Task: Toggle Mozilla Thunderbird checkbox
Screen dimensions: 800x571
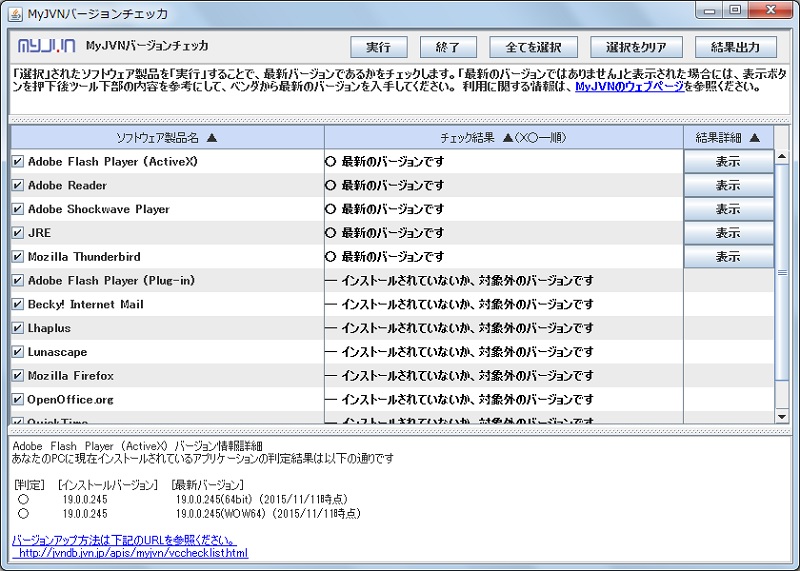Action: [18, 257]
